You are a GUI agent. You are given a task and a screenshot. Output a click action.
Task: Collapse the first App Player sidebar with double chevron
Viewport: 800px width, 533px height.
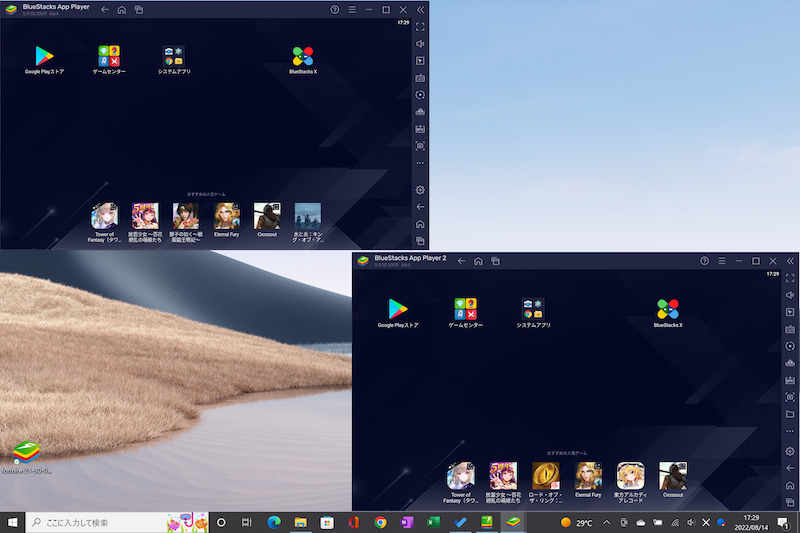[421, 9]
